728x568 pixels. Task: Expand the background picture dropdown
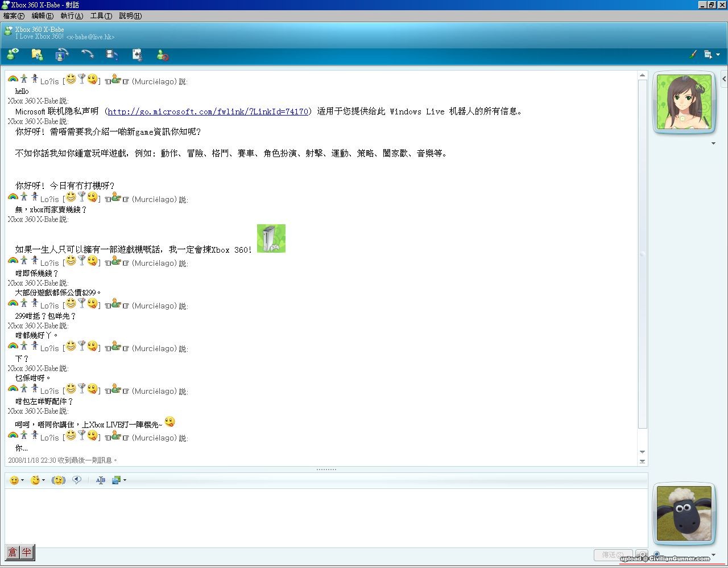pyautogui.click(x=119, y=480)
